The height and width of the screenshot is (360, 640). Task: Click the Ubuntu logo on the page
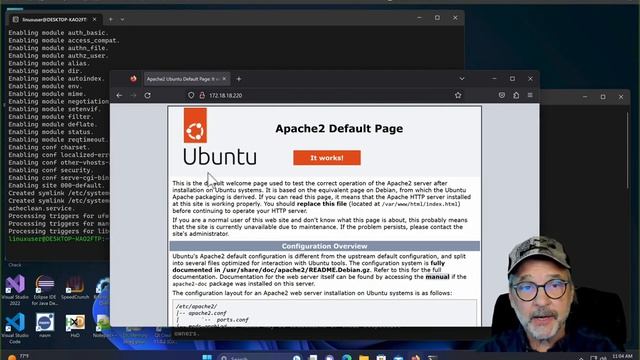point(220,137)
